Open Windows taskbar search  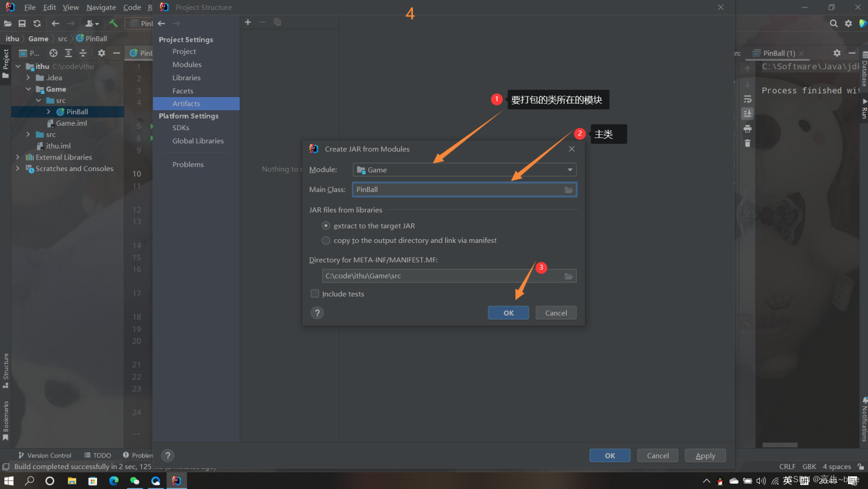(x=30, y=481)
